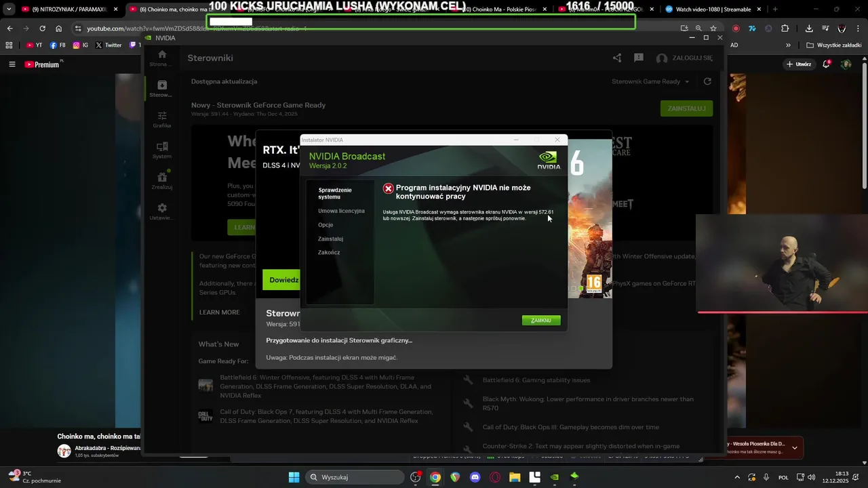
Task: Click the Wyszukaj taskbar search box
Action: (355, 477)
